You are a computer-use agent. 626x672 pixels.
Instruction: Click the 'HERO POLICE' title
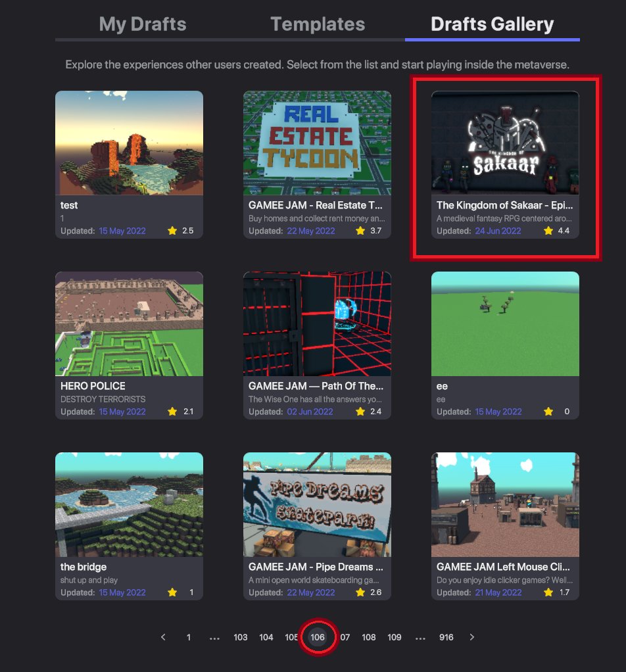click(x=93, y=386)
